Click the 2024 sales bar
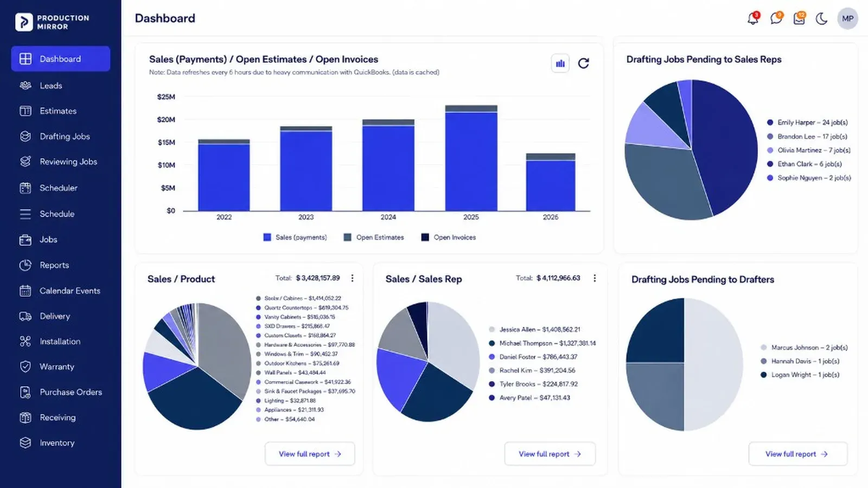This screenshot has height=488, width=868. (x=388, y=168)
